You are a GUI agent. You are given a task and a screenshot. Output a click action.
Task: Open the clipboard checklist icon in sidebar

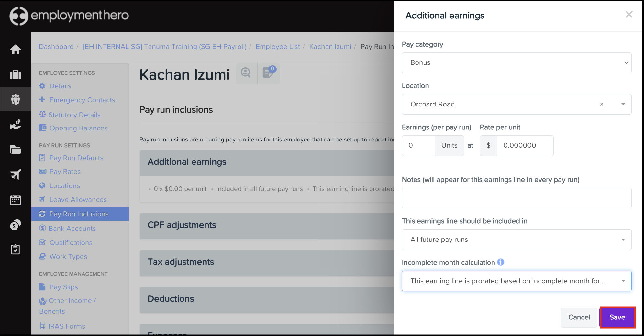point(16,249)
